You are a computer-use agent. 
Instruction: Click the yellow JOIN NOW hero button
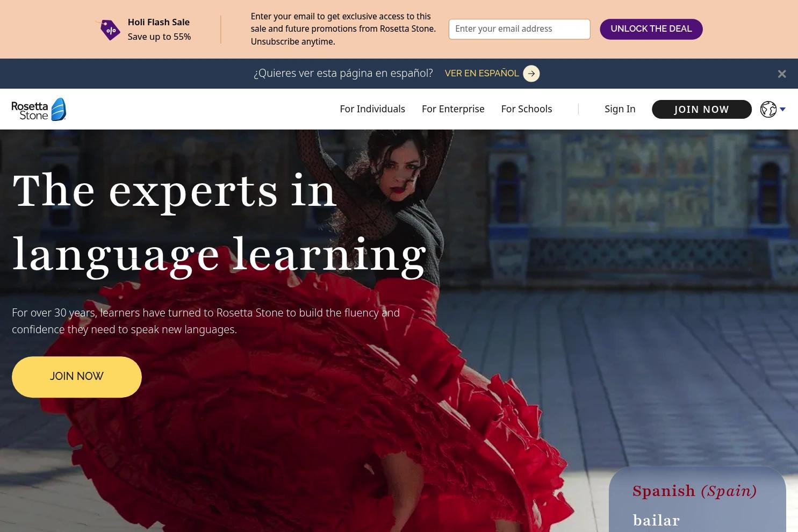[77, 377]
